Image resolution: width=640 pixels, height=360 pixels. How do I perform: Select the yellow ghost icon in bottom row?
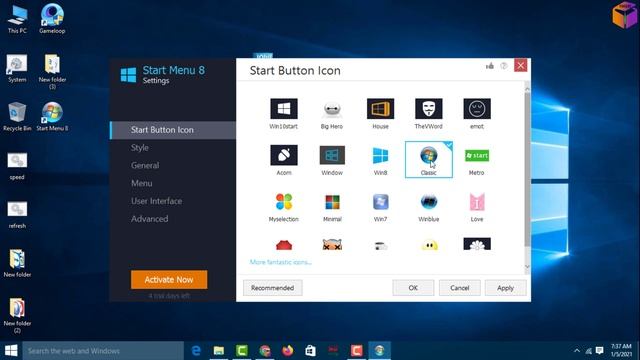click(429, 245)
